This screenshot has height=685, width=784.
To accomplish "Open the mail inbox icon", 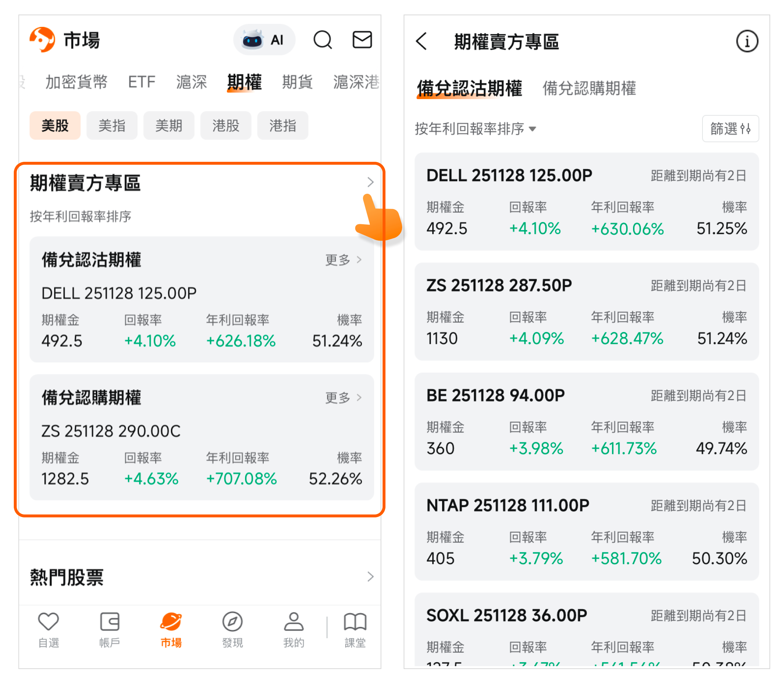I will click(x=362, y=40).
